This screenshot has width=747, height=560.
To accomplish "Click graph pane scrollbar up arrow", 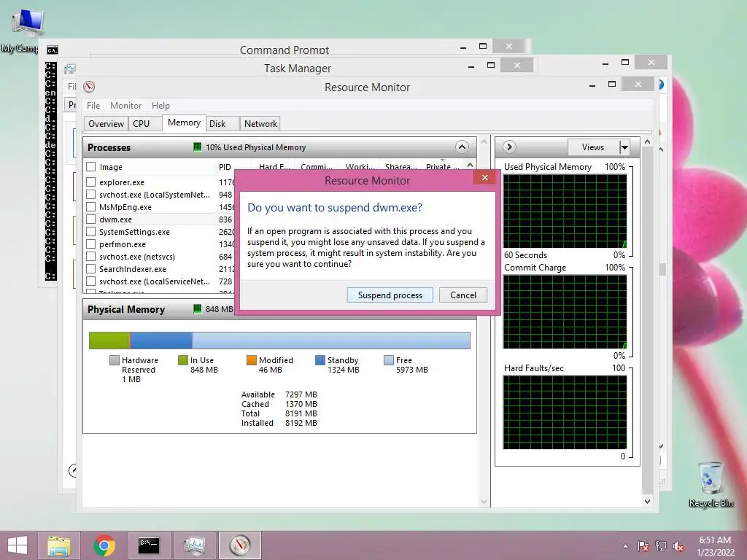I will (648, 142).
